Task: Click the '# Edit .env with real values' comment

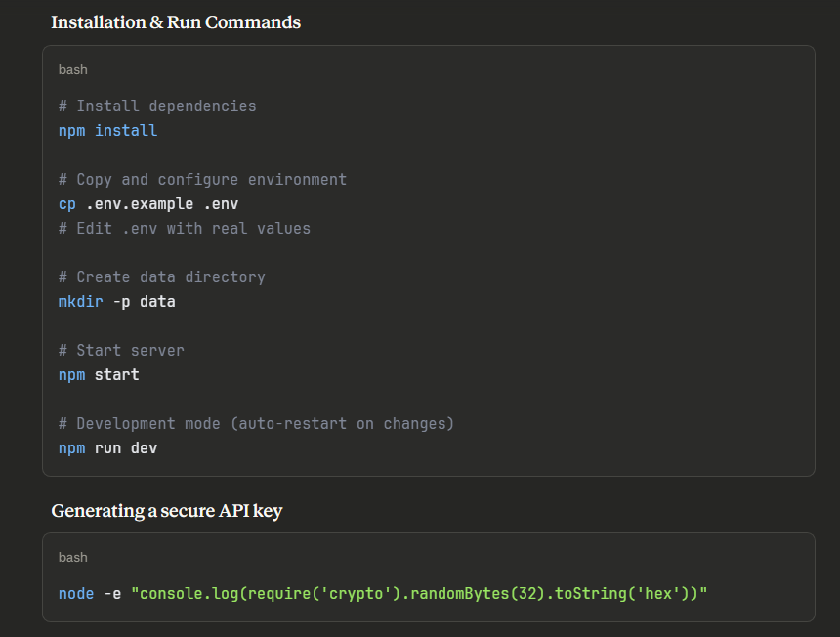Action: pyautogui.click(x=185, y=228)
